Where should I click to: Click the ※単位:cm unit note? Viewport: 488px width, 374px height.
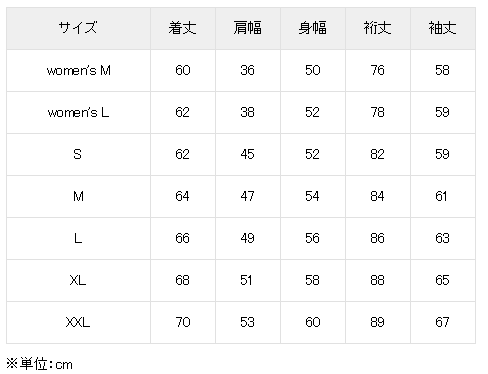click(x=39, y=364)
